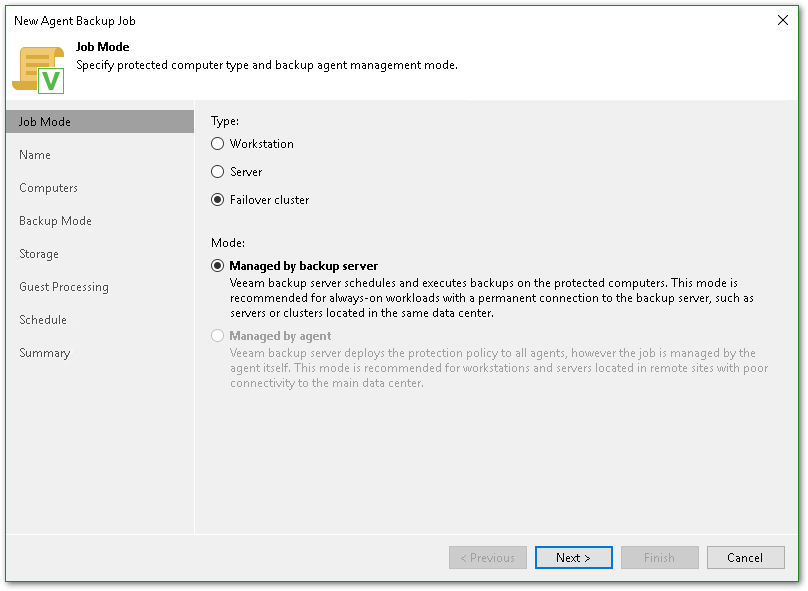Close the New Agent Backup Job dialog
The image size is (808, 591).
coord(782,20)
